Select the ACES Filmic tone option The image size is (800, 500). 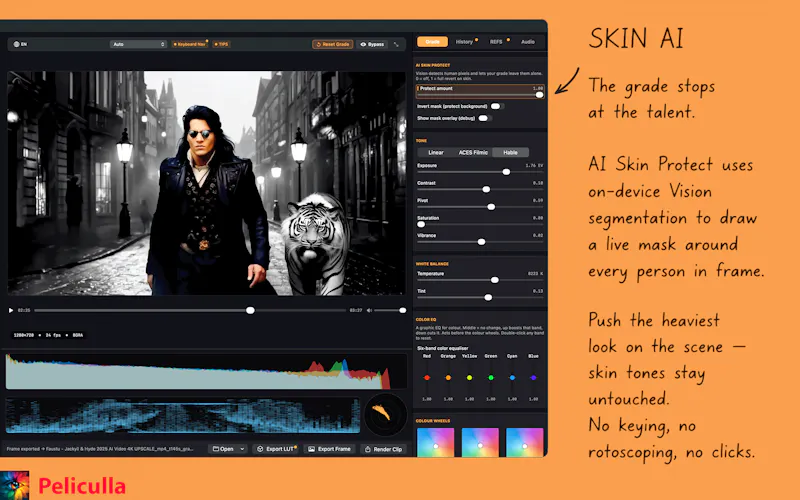pyautogui.click(x=473, y=153)
